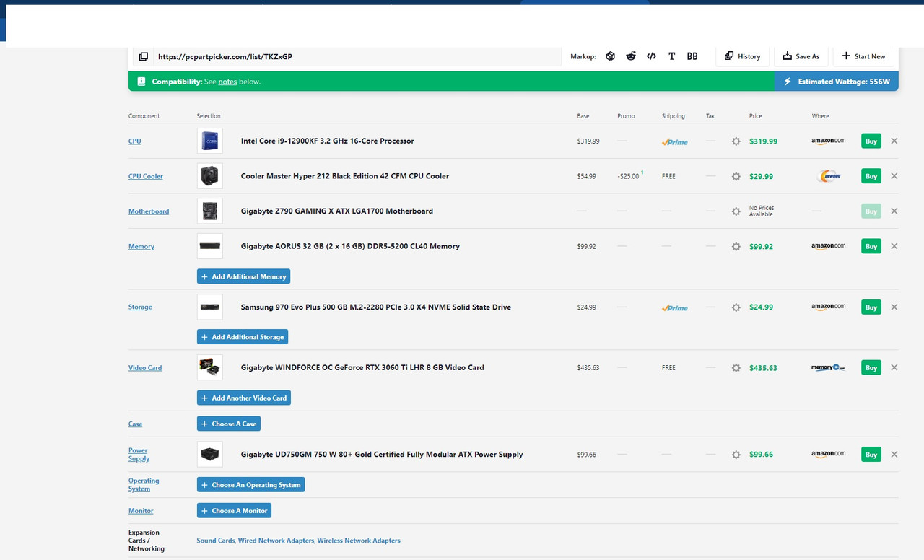Select PCPartPicker markup cube icon
924x560 pixels.
pos(610,56)
